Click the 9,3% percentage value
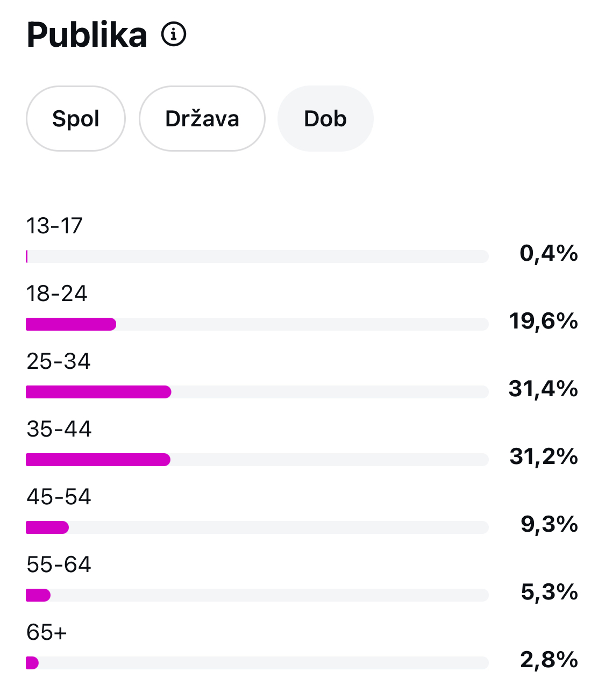The width and height of the screenshot is (605, 700). click(549, 524)
